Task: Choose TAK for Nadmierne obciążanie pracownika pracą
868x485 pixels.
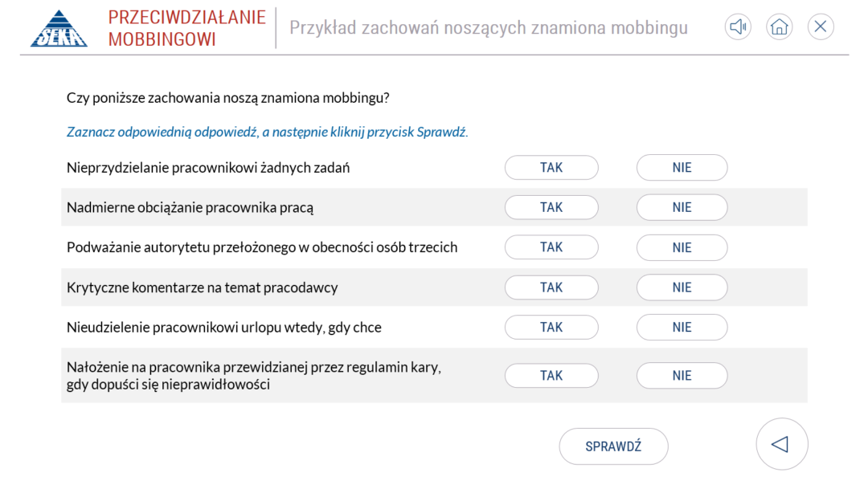Action: [x=551, y=207]
